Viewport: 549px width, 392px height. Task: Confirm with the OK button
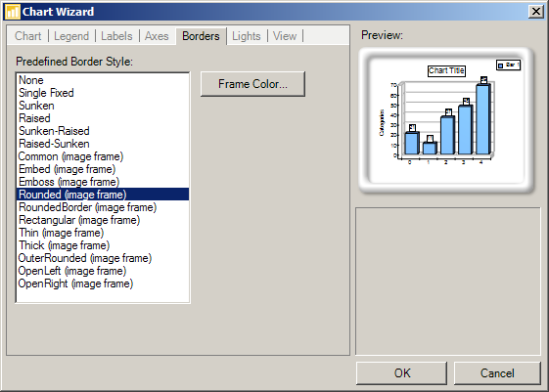coord(401,373)
